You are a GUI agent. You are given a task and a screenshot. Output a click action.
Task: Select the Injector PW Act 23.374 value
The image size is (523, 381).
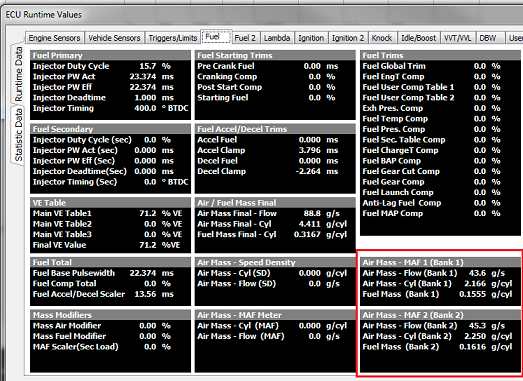143,77
